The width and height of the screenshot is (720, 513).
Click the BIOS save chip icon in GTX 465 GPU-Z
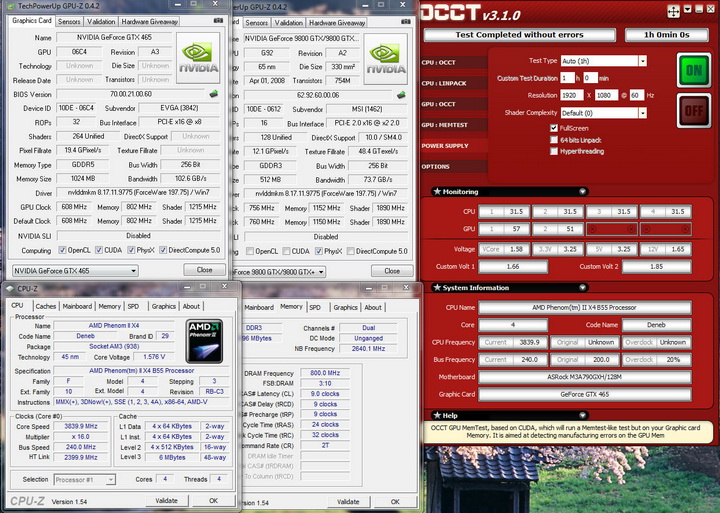click(214, 94)
